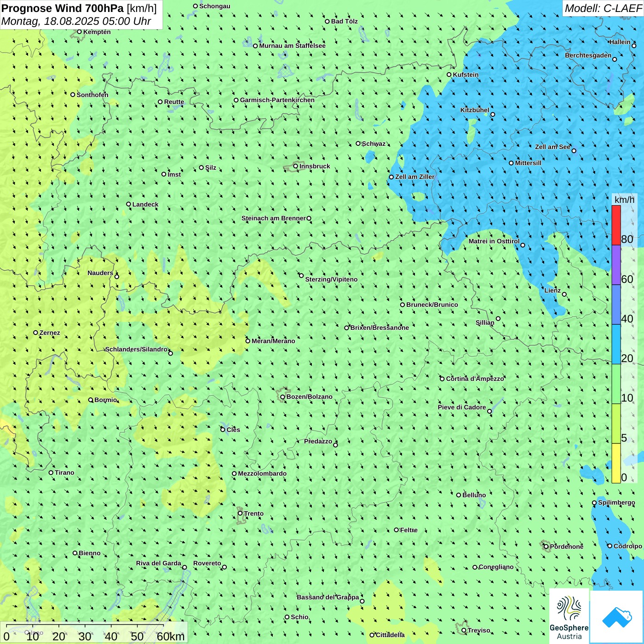Click the 'Spilimbergo' label
Screen dimensions: 644x644
click(616, 502)
